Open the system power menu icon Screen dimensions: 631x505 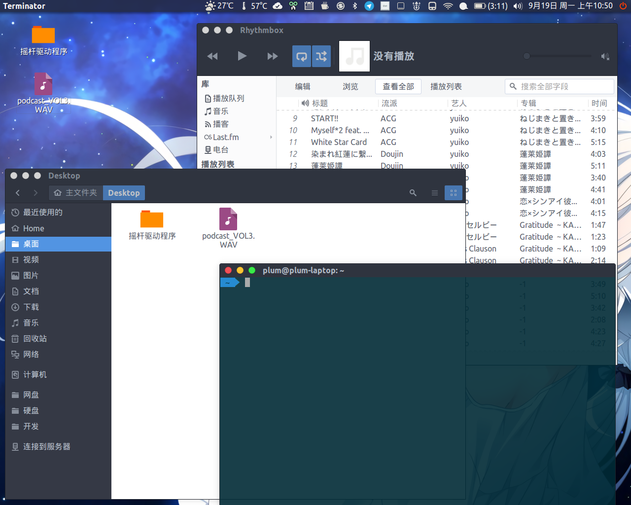623,6
